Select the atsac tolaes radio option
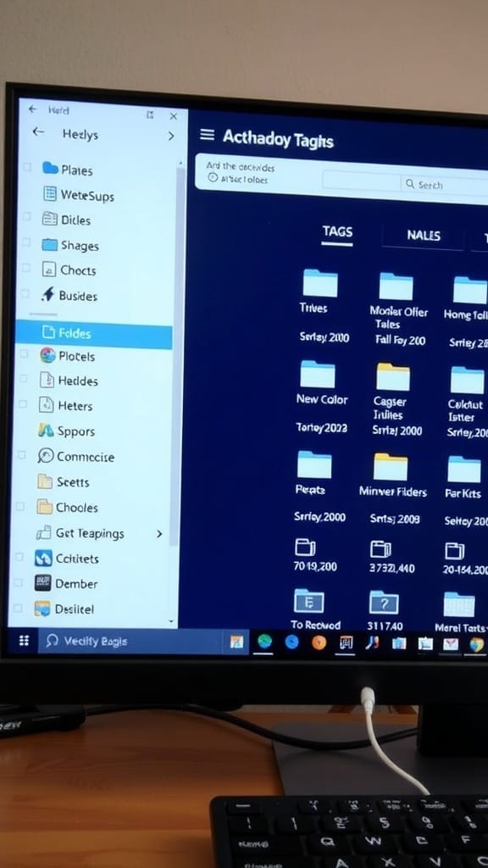 coord(212,178)
